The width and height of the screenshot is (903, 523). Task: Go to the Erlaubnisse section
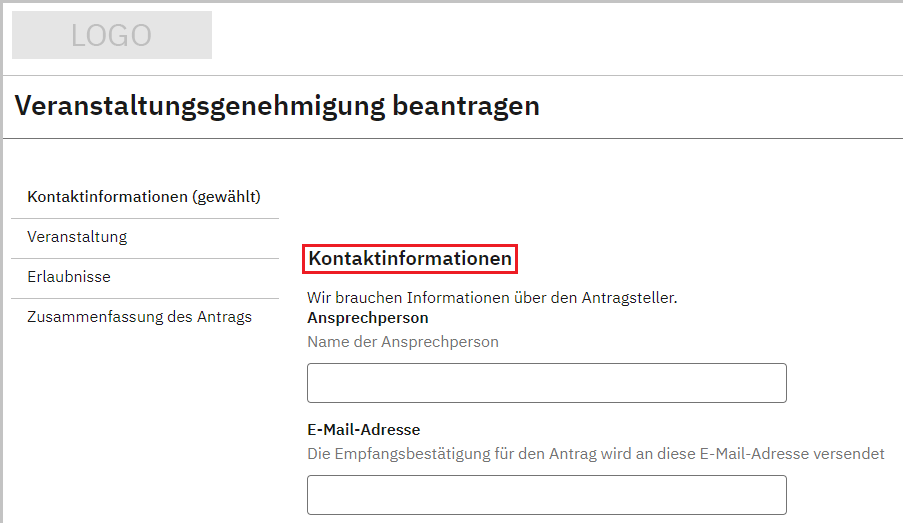[x=69, y=277]
